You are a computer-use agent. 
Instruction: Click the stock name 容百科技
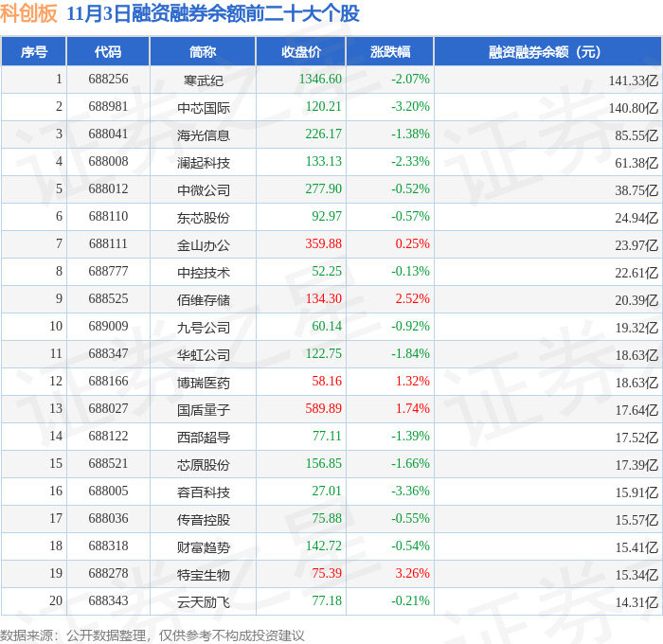204,492
